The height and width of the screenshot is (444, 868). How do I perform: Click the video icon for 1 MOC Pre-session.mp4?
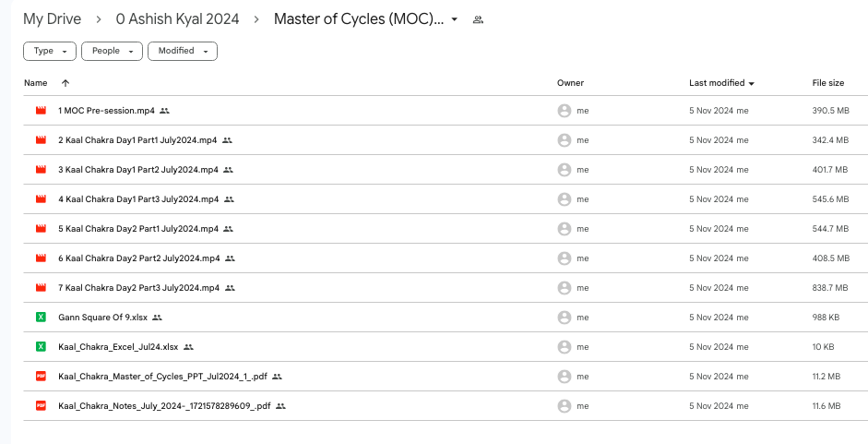pos(41,111)
